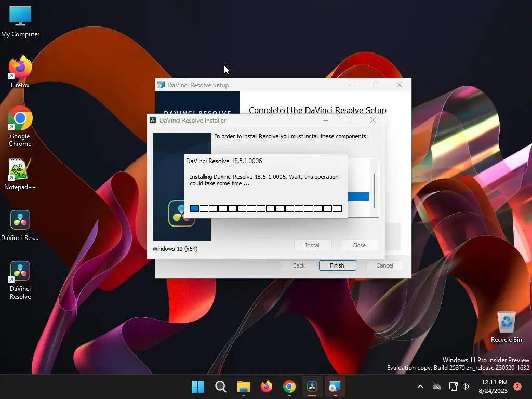
Task: Minimize the DaVinci Resolve Setup window
Action: click(352, 85)
